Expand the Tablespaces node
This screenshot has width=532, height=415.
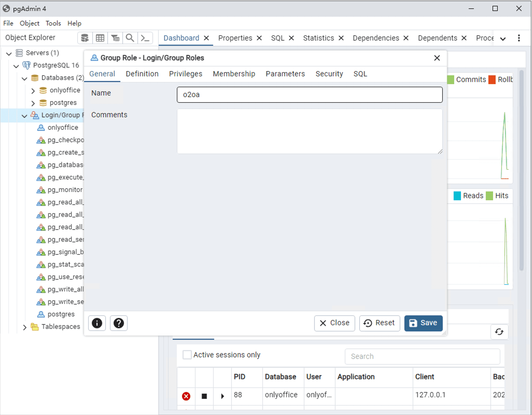coord(25,327)
